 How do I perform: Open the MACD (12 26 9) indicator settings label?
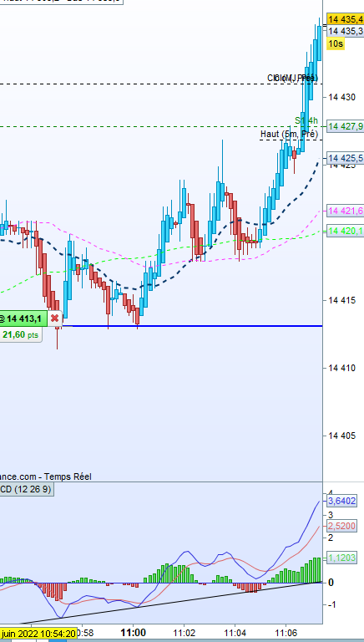coord(26,489)
